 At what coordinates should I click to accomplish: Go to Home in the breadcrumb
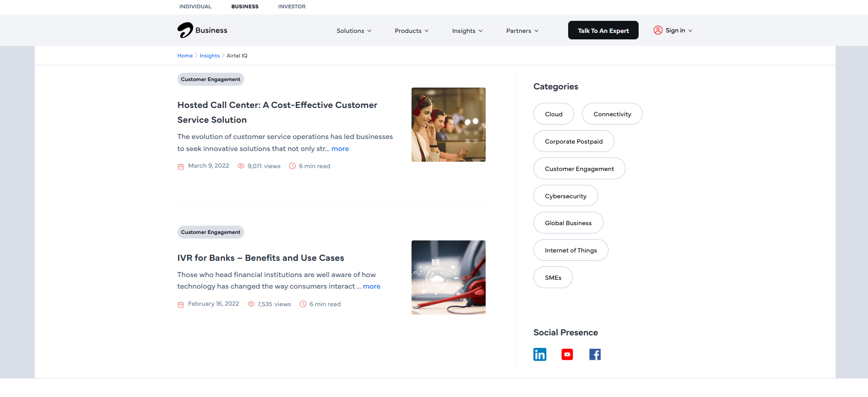[185, 56]
